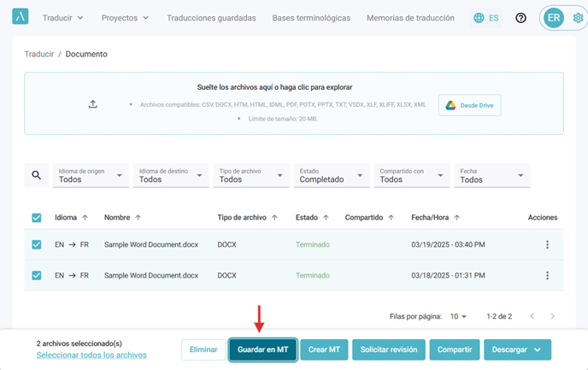Click the Acciones column header

[x=543, y=217]
